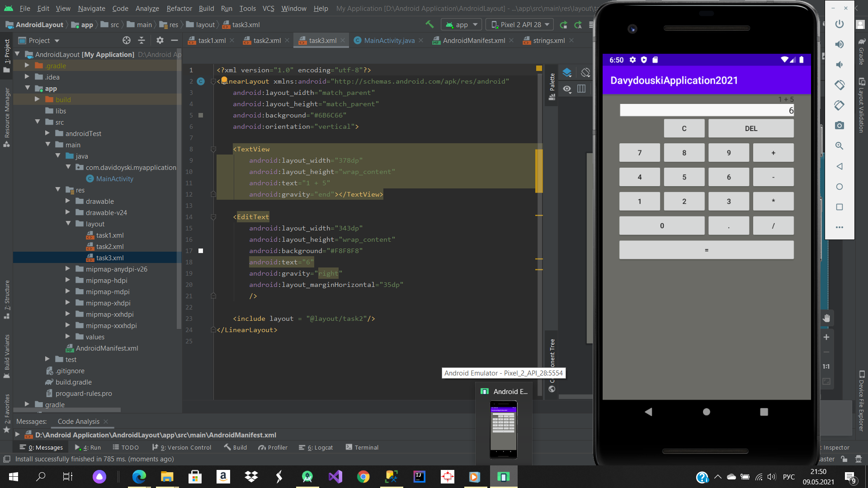
Task: Click the design surface layers icon
Action: pyautogui.click(x=567, y=72)
